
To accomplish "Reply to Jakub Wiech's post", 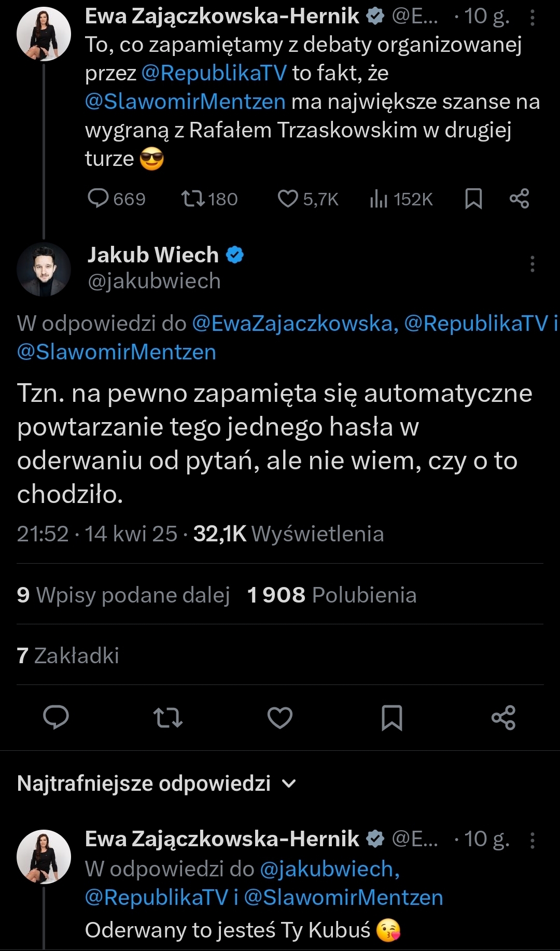I will [x=56, y=718].
